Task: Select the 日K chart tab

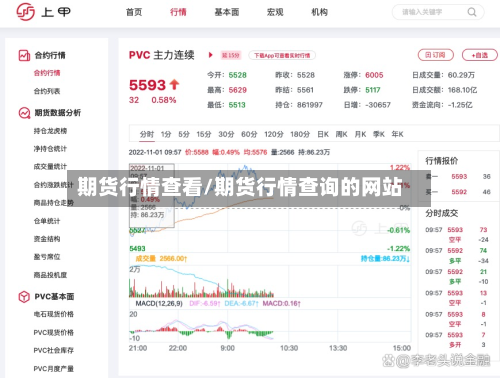Action: tap(323, 134)
